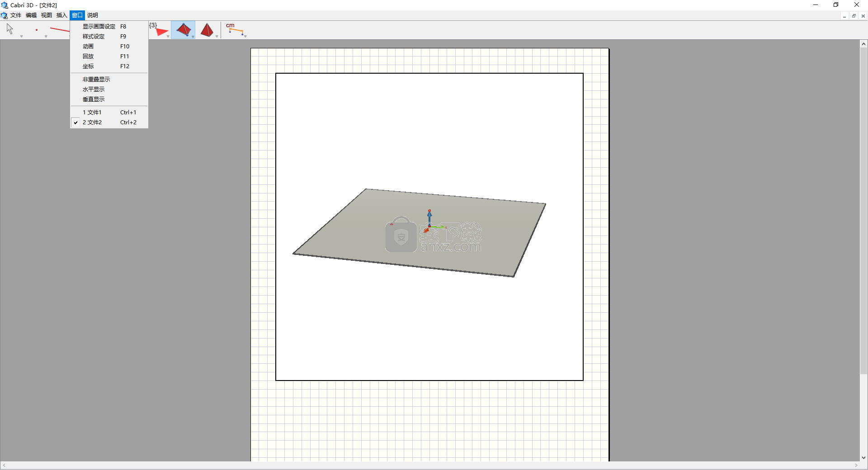Close the inner document 文件2
This screenshot has height=470, width=868.
[863, 16]
